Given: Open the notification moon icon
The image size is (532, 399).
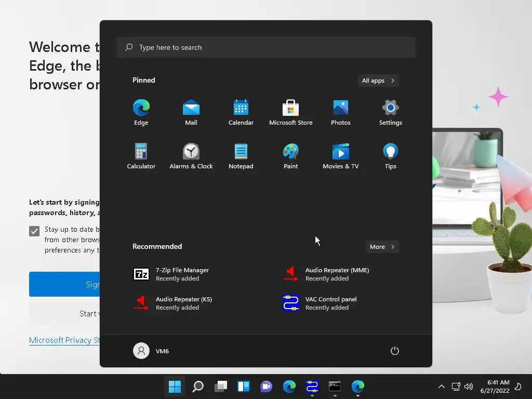Looking at the screenshot, I should click(x=518, y=387).
